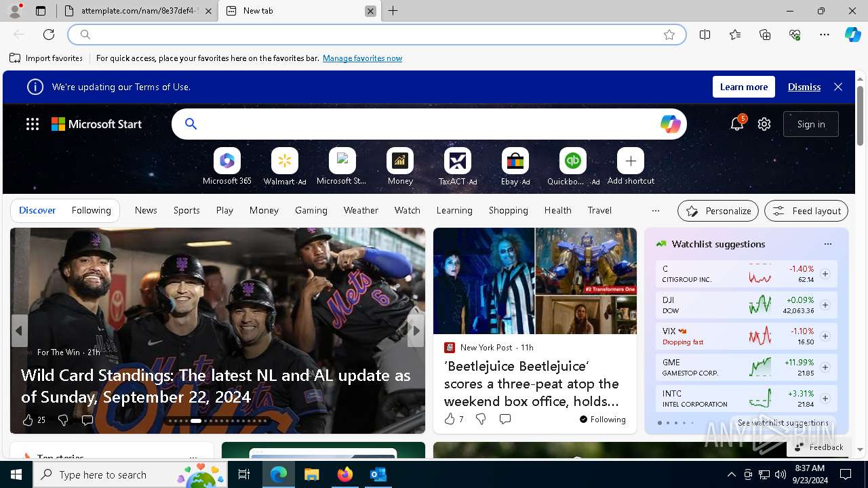This screenshot has height=488, width=868.
Task: Open the News category
Action: tap(146, 210)
